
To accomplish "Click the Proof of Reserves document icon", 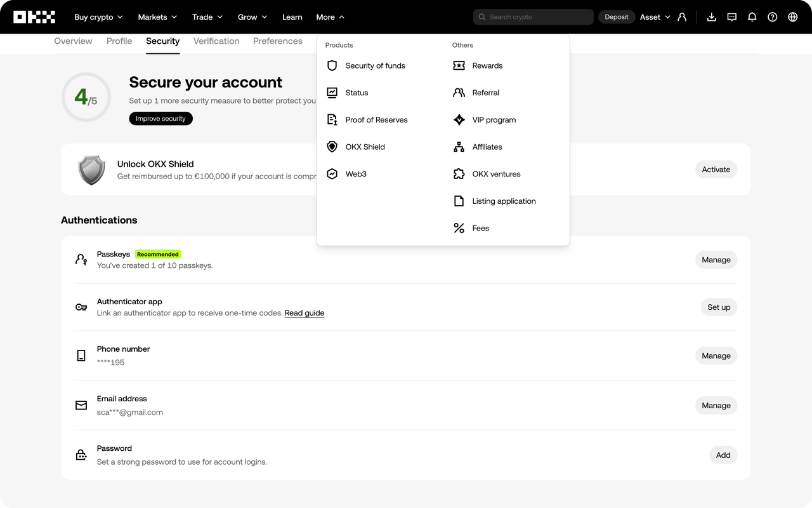I will [x=332, y=120].
